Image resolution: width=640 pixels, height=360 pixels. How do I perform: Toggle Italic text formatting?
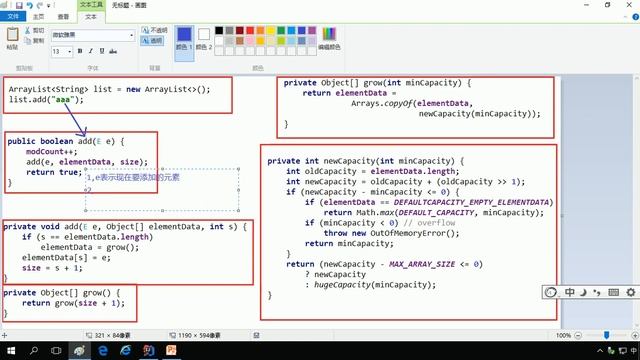91,51
